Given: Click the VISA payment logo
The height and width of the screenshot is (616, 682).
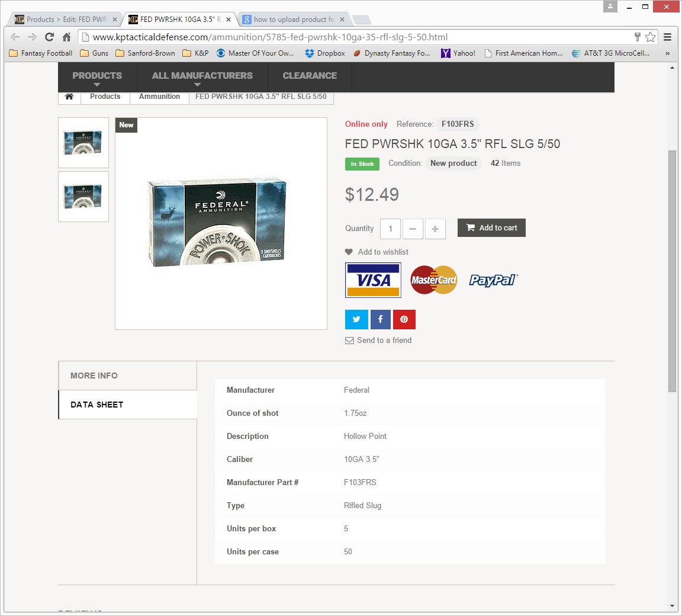Looking at the screenshot, I should click(x=373, y=280).
